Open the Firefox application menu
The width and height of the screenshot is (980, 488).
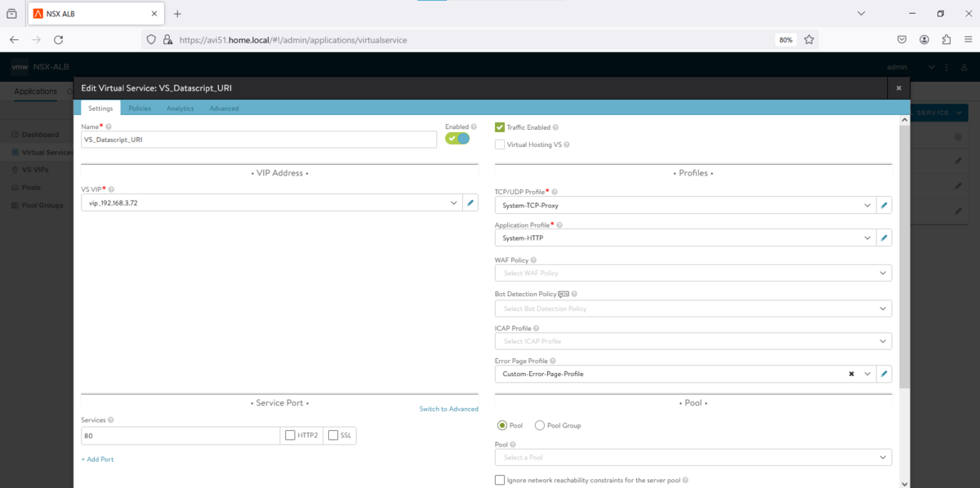point(967,39)
